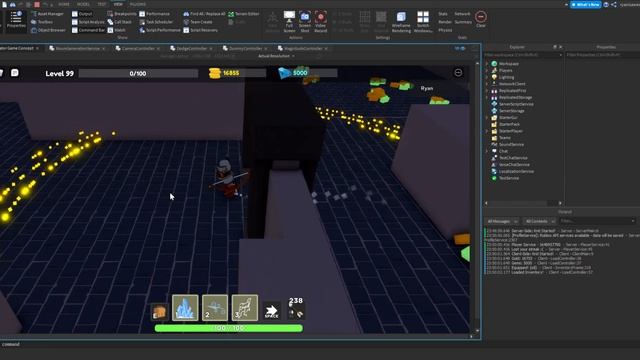Click the in-game menu icon near Level 99
Viewport: 640px width, 360px height.
[x=15, y=73]
